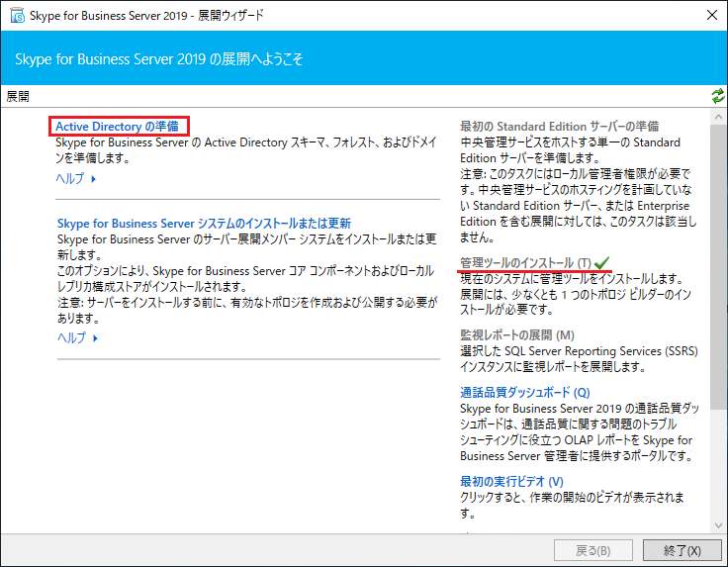Viewport: 728px width, 567px height.
Task: Close the deployment wizard window
Action: (712, 15)
